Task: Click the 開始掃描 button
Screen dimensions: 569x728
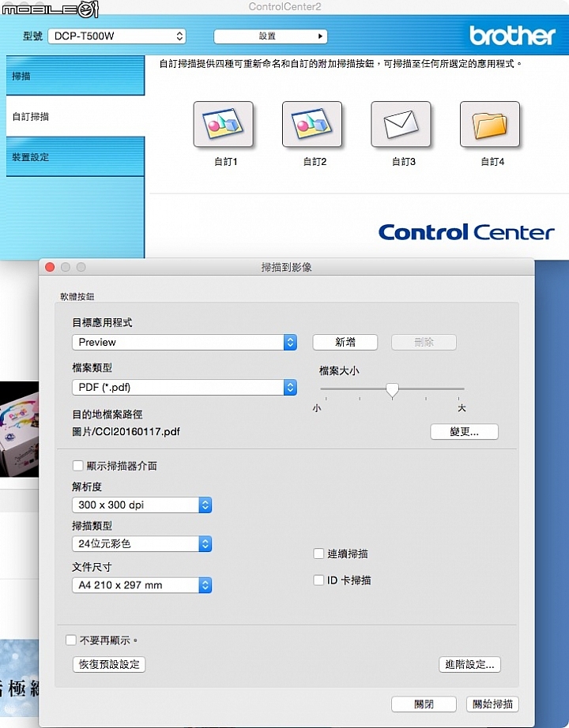Action: pos(492,704)
